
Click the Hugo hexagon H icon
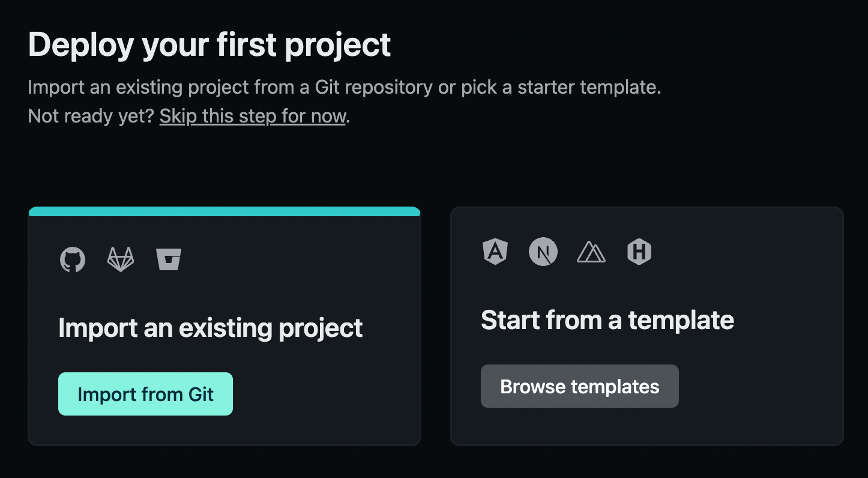tap(639, 252)
